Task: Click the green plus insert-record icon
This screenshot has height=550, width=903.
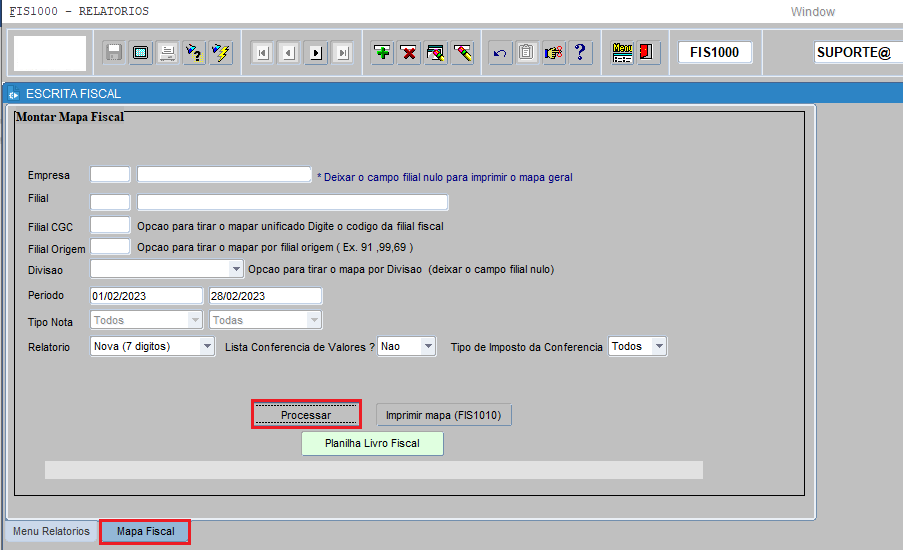Action: point(382,53)
